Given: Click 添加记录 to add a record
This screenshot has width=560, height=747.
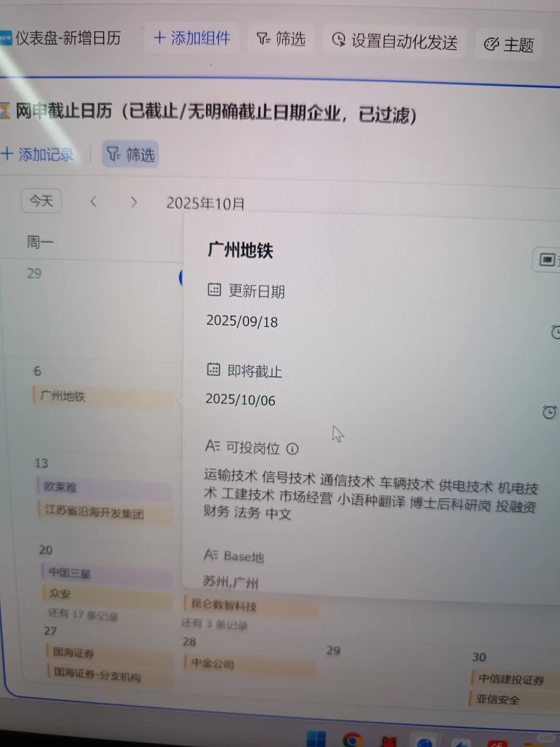Looking at the screenshot, I should (x=37, y=154).
